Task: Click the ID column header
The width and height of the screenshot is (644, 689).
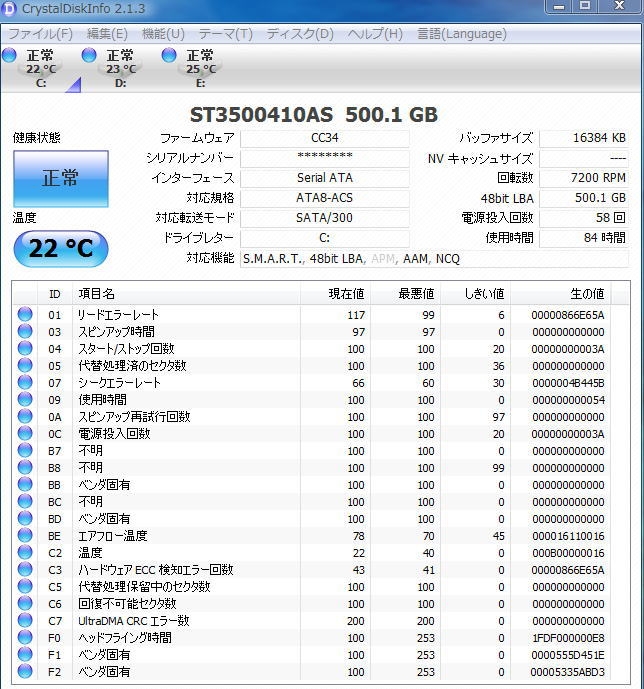Action: 54,294
